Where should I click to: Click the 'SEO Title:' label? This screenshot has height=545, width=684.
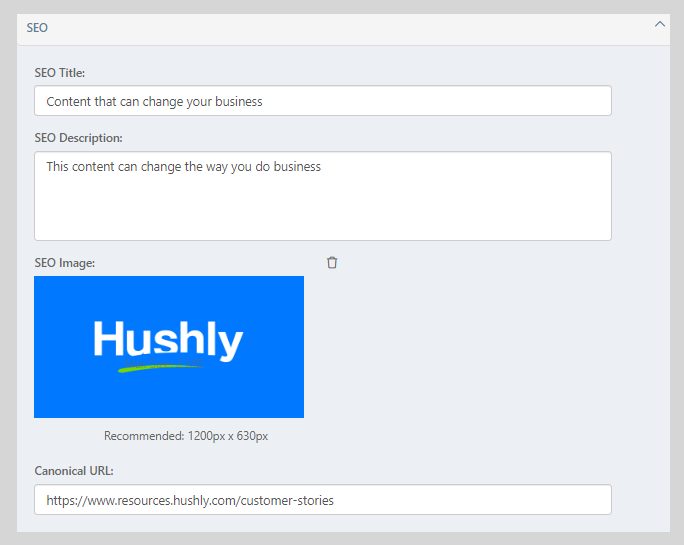(60, 72)
